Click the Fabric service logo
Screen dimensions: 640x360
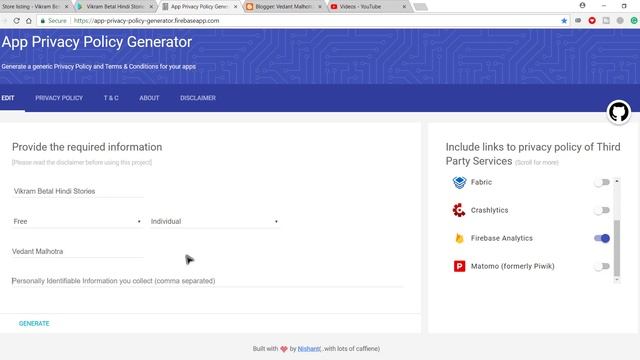coord(459,182)
